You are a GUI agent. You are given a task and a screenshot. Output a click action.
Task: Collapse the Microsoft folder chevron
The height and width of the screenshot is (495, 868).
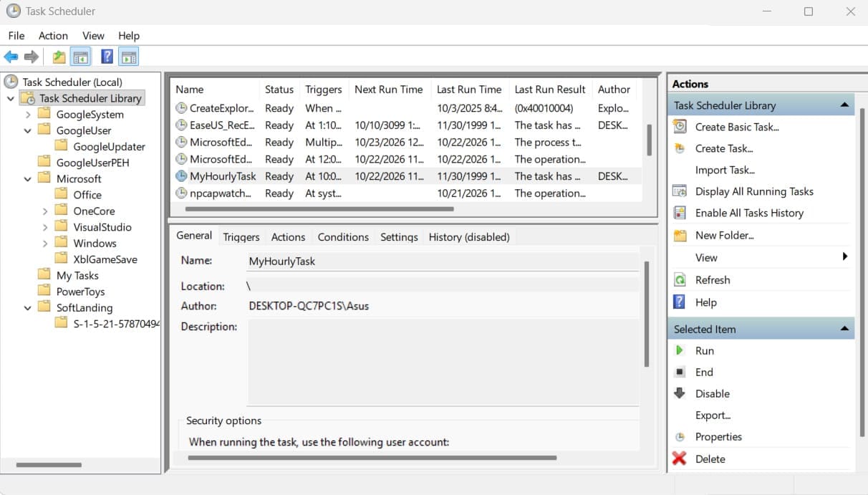[x=28, y=179]
